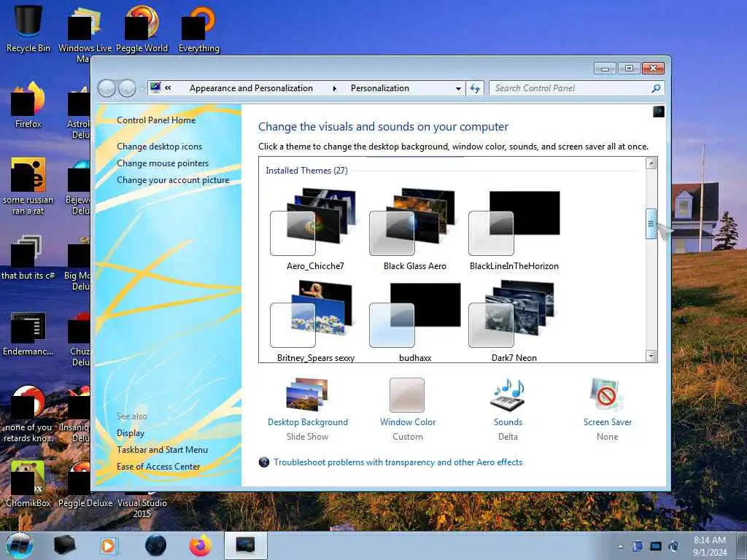747x560 pixels.
Task: Open the Window Color swatch
Action: [407, 394]
